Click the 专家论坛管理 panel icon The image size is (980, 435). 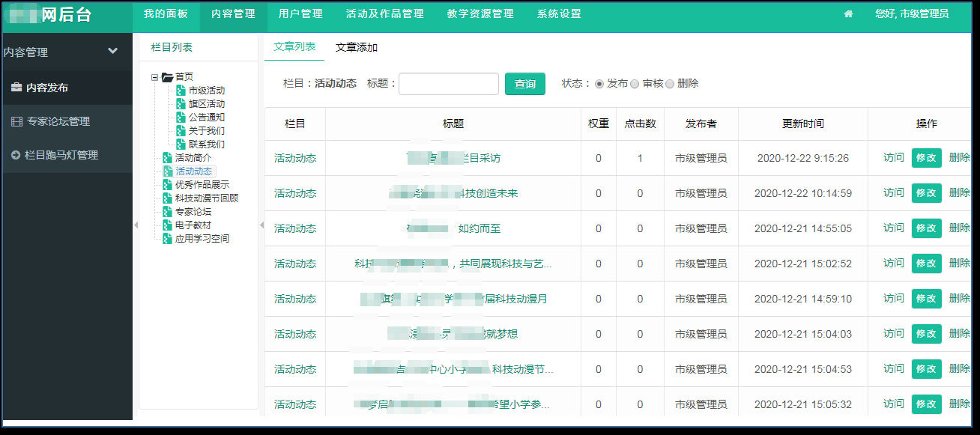tap(16, 121)
